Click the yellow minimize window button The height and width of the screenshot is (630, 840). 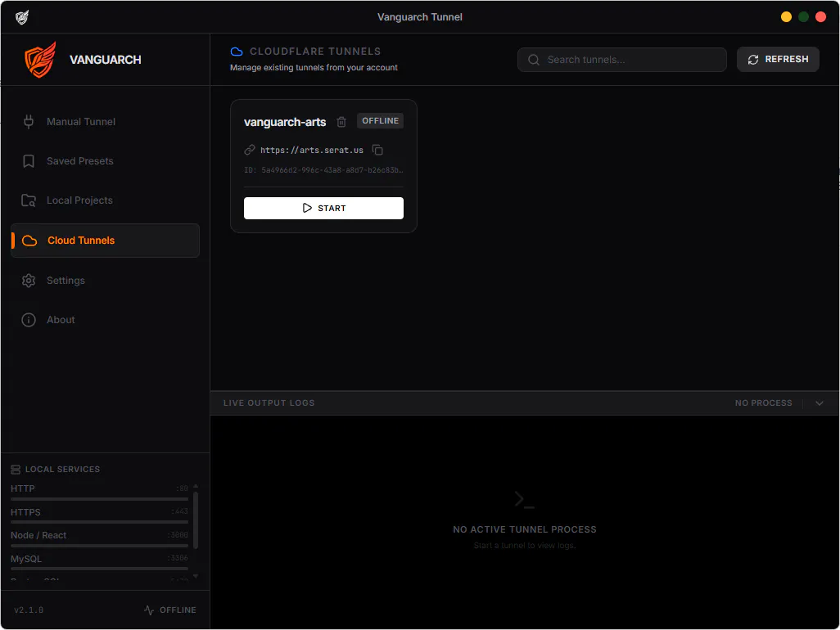pos(786,17)
